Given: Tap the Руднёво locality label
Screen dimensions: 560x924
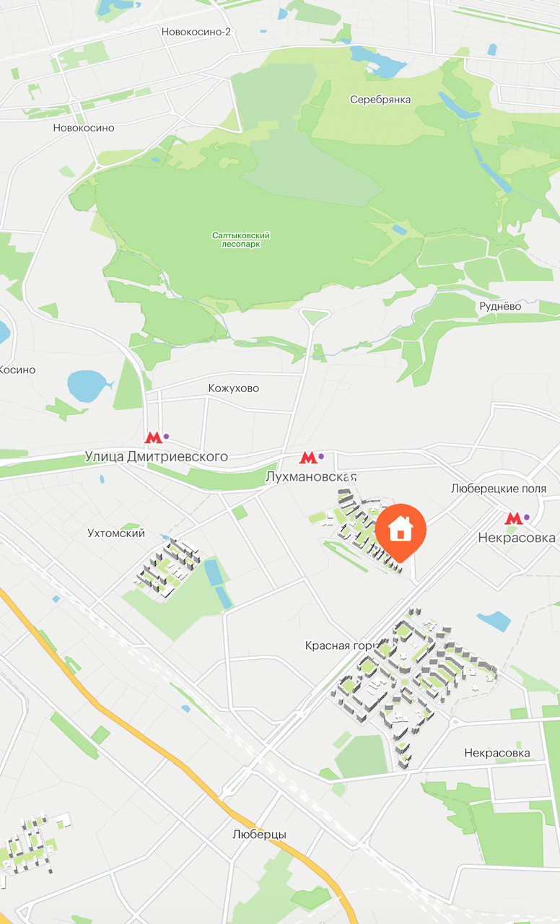Looking at the screenshot, I should [x=500, y=306].
